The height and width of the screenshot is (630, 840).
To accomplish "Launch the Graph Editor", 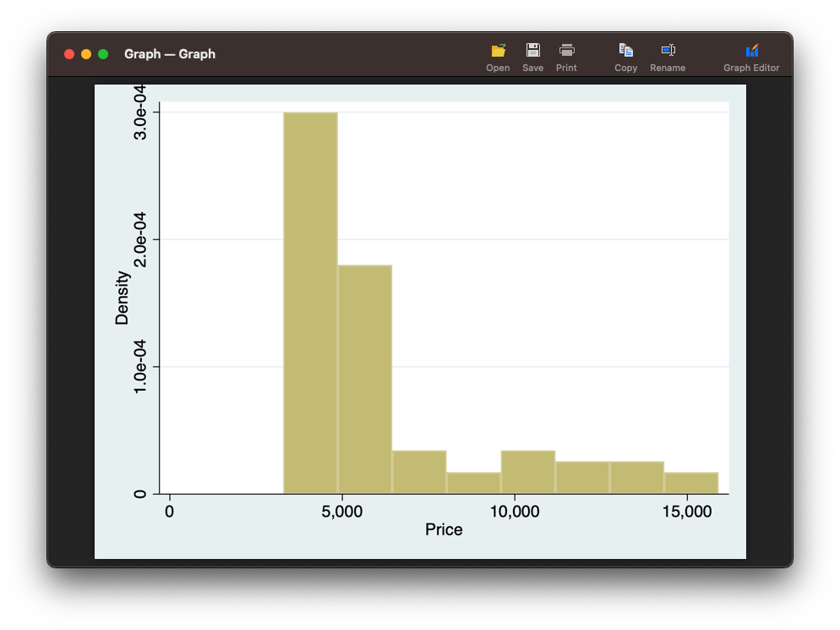I will 751,51.
